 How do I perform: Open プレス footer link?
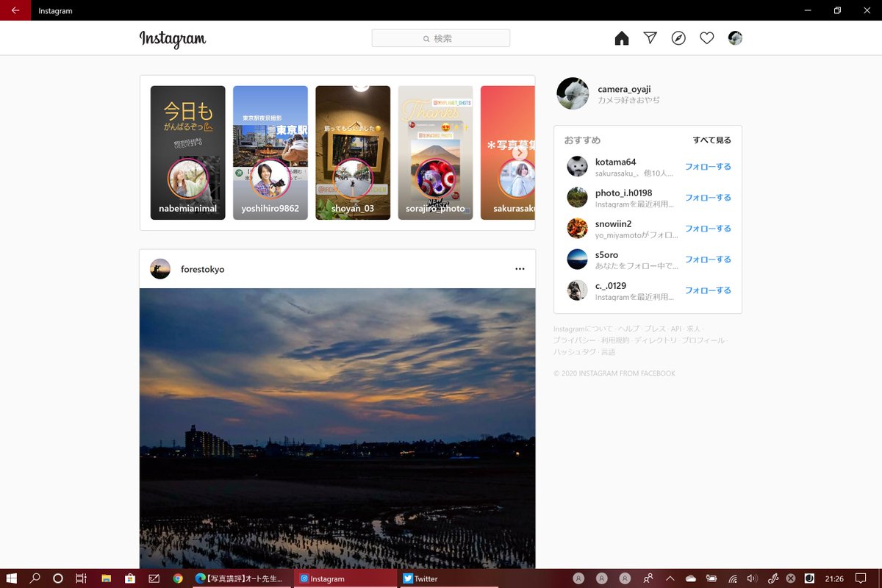pos(655,329)
